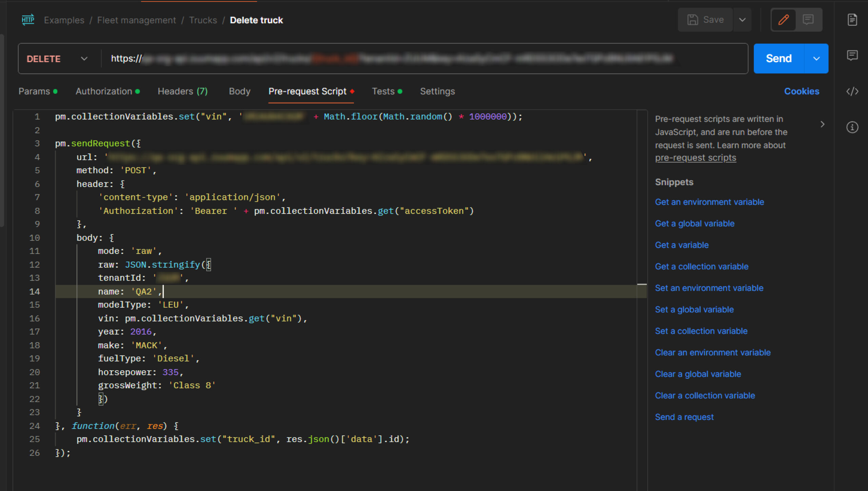Expand Save options dropdown arrow
Screen dimensions: 868x491
(x=742, y=20)
